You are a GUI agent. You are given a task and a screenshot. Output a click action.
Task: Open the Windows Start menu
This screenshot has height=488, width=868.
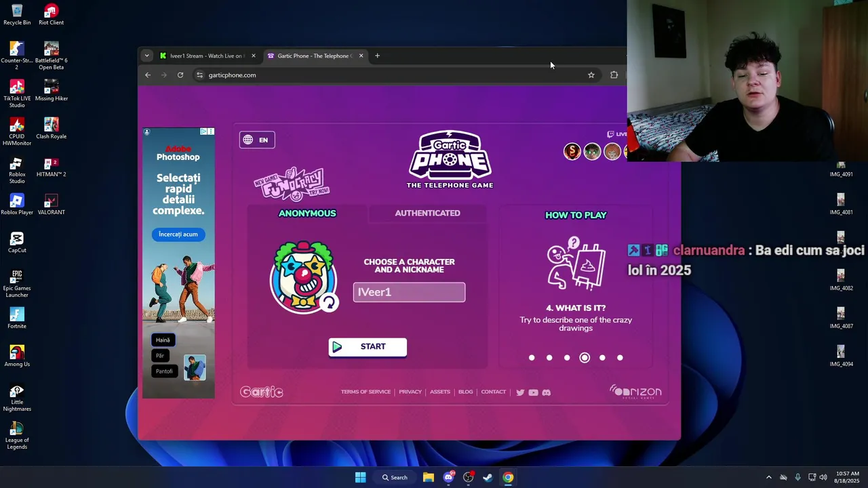361,477
